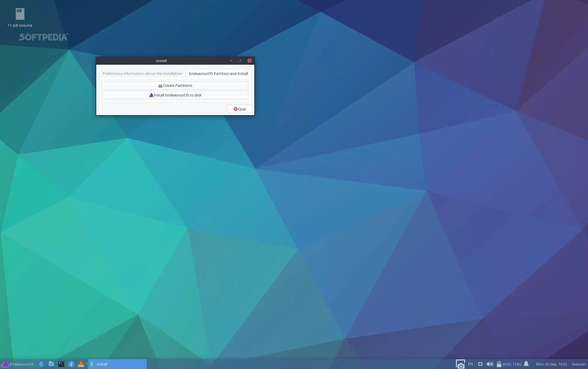Click the volume speaker icon
This screenshot has width=588, height=369.
(x=490, y=364)
